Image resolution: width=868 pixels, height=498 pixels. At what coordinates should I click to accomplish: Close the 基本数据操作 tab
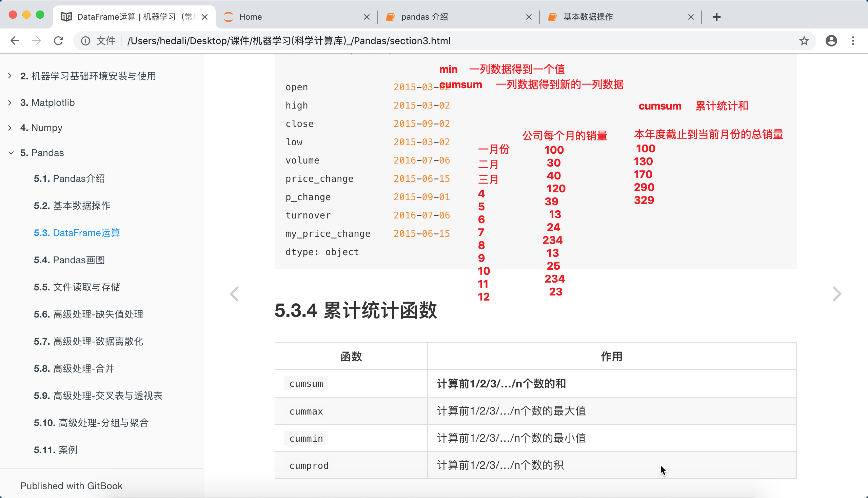coord(691,17)
